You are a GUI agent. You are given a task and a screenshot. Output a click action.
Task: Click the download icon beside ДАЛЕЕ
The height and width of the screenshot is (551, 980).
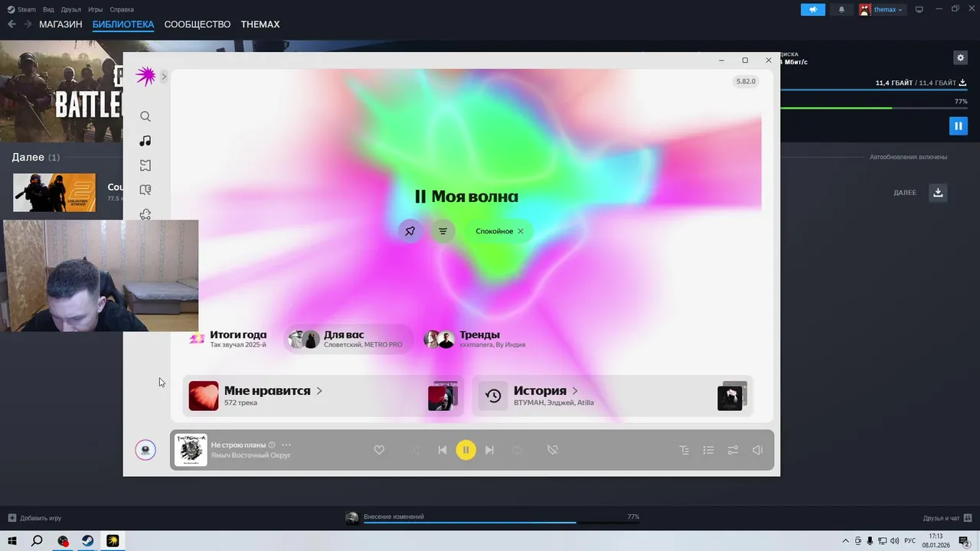click(x=938, y=192)
